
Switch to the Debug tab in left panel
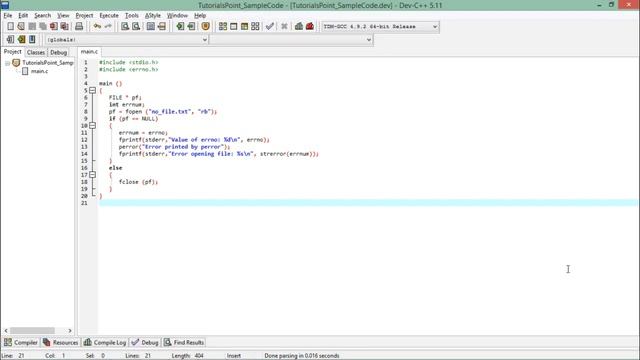coord(58,53)
